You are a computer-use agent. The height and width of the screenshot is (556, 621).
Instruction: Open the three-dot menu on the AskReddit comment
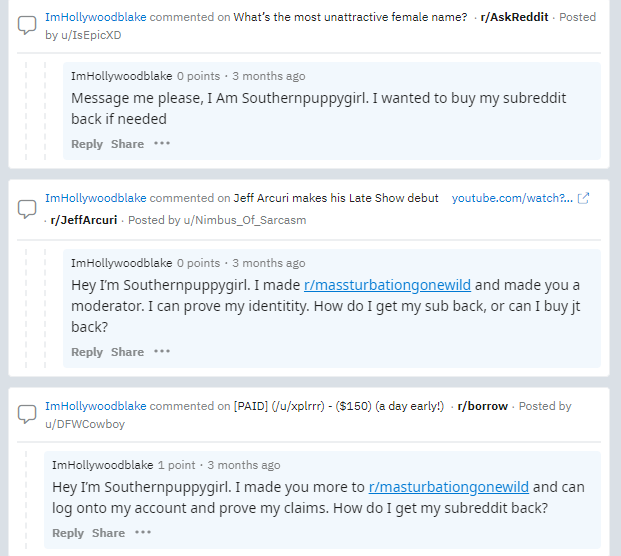coord(162,143)
